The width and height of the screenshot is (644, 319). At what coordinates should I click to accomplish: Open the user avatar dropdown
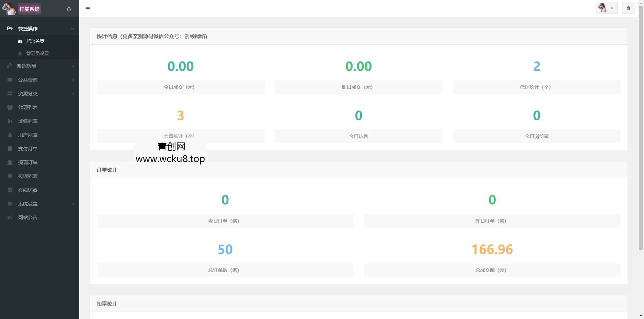pos(607,8)
